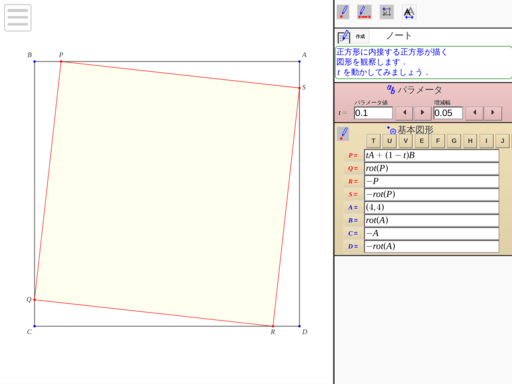
Task: Open the hamburger menu
Action: 18,18
